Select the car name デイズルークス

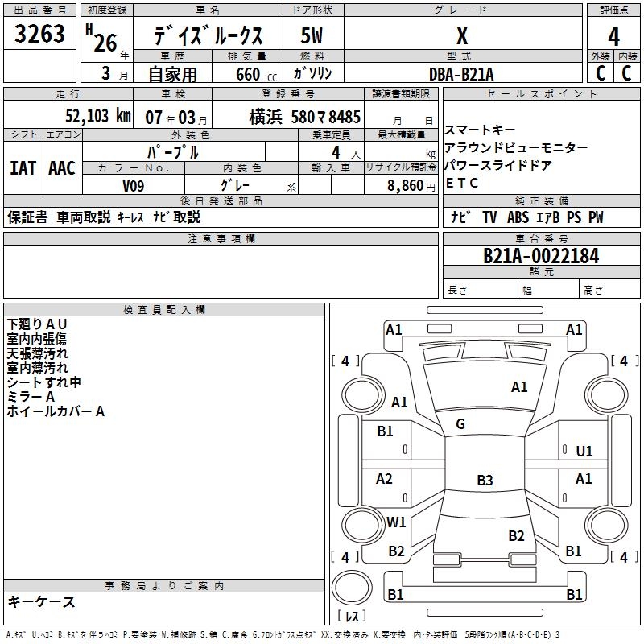(208, 35)
